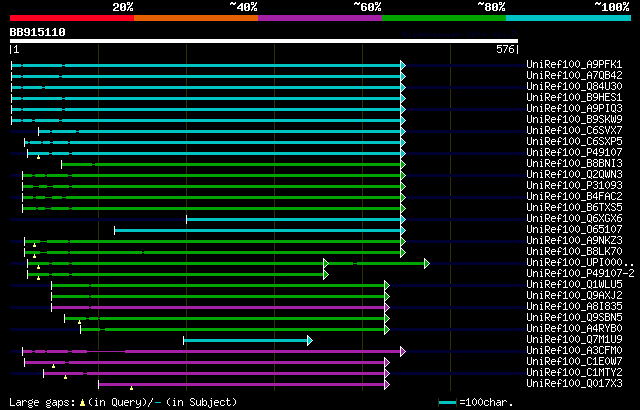Viewport: 640px width, 410px height.
Task: Click the purple alignment arrowhead for A3CFM0
Action: [x=403, y=352]
